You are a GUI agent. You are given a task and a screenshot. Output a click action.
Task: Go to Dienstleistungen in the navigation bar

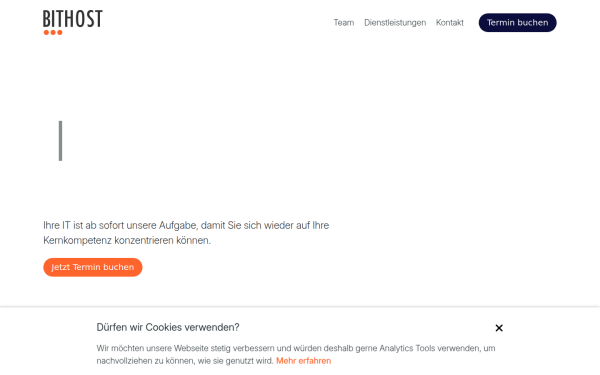[395, 23]
